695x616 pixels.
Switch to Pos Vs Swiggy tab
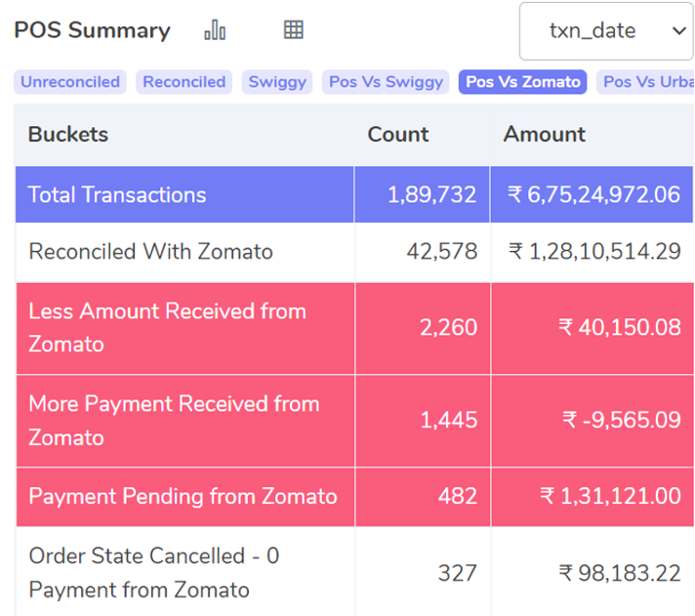click(386, 82)
